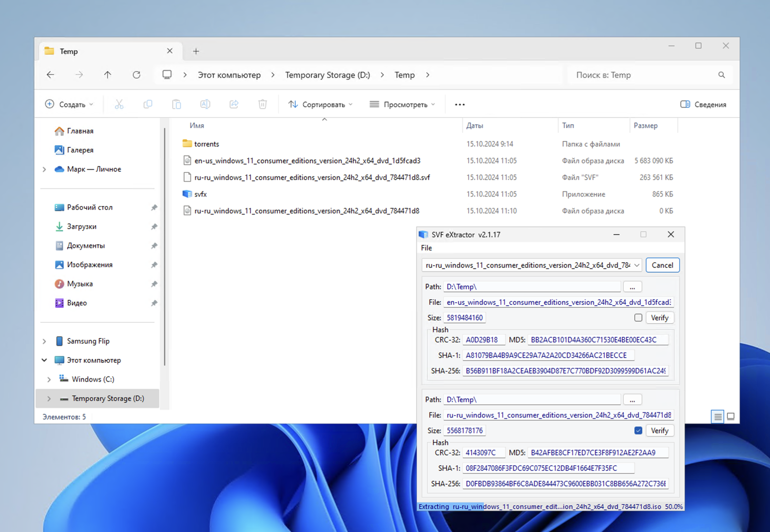Viewport: 770px width, 532px height.
Task: Click the Copy icon in toolbar
Action: pyautogui.click(x=148, y=104)
